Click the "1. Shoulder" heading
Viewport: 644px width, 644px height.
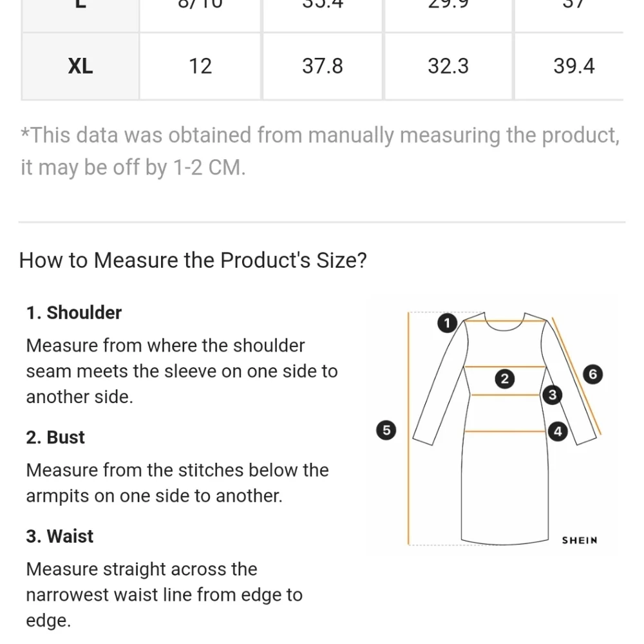[74, 313]
